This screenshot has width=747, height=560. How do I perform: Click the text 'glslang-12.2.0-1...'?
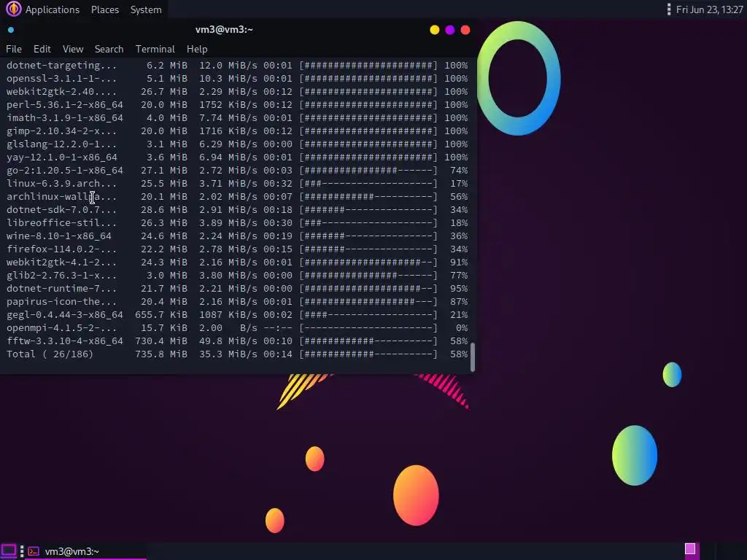click(x=61, y=144)
